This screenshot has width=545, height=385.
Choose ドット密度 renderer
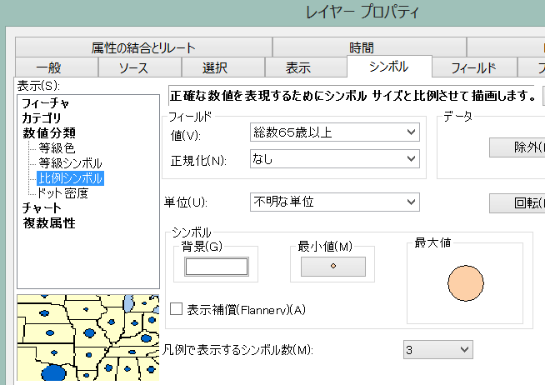[63, 193]
